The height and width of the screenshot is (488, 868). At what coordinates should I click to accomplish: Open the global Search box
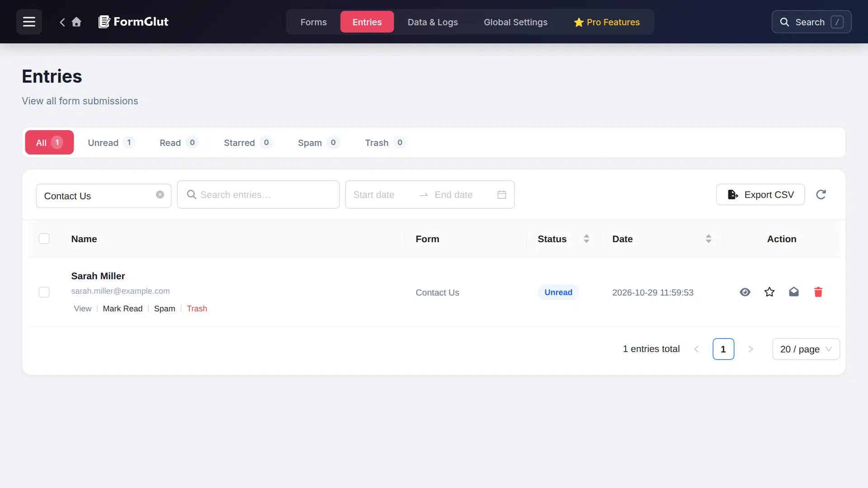click(811, 22)
